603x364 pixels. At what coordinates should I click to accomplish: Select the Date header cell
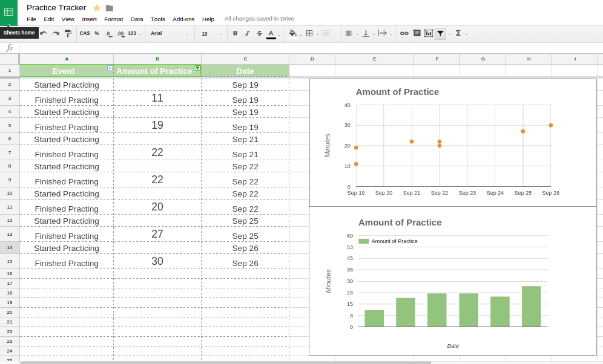tap(245, 71)
